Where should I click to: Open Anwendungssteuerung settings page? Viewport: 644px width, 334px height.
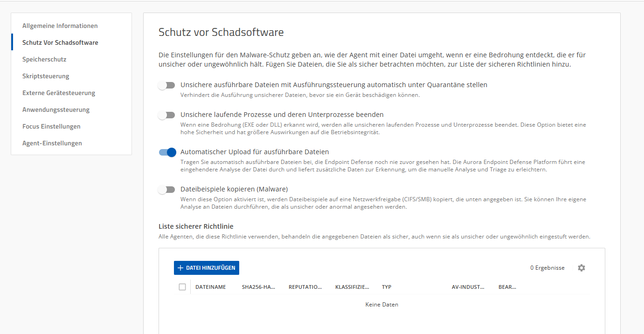coord(56,110)
